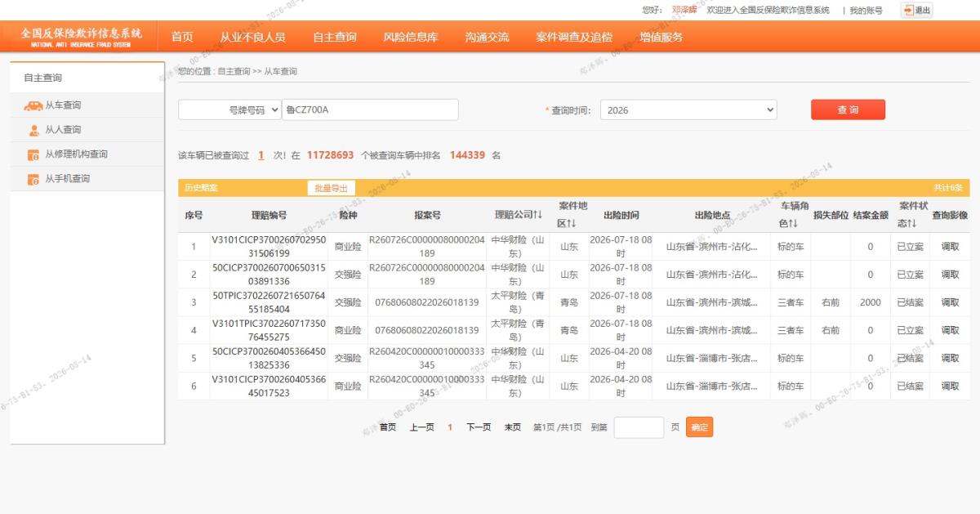This screenshot has height=514, width=980.
Task: Focus the page number jump input
Action: point(639,427)
